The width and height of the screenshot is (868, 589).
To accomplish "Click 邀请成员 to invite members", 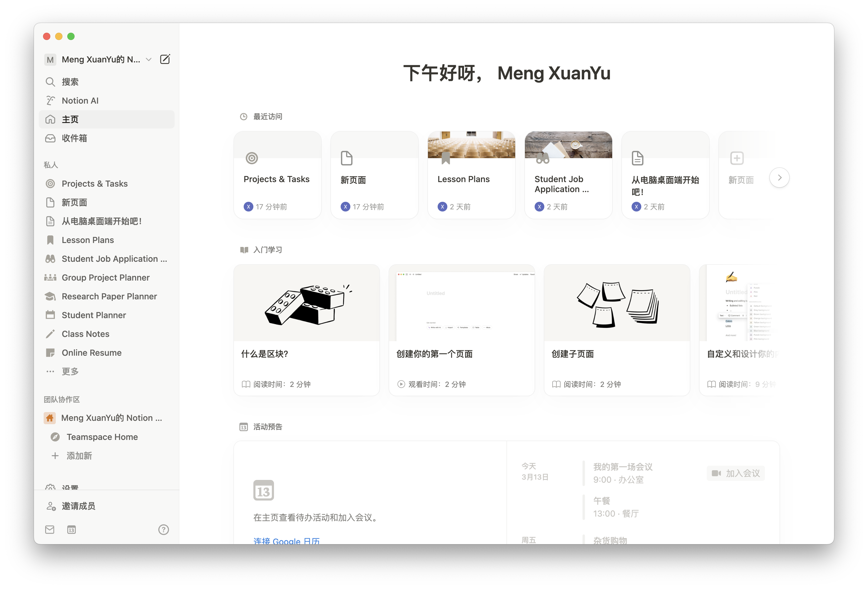I will [78, 506].
